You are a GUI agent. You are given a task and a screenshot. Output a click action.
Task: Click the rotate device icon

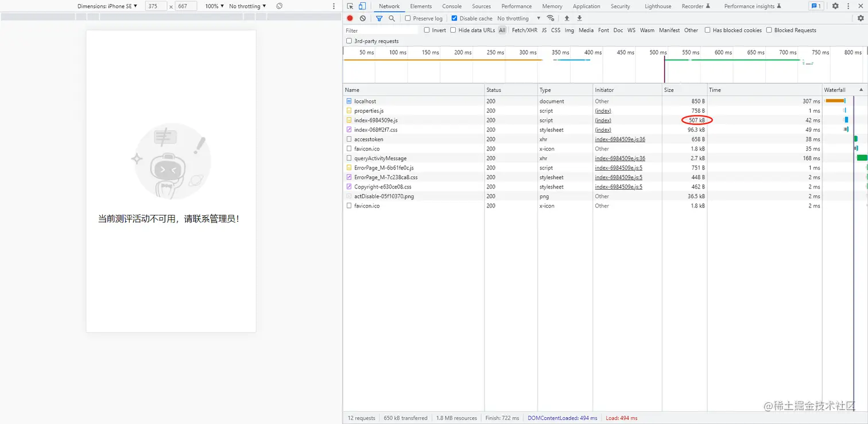click(x=279, y=6)
